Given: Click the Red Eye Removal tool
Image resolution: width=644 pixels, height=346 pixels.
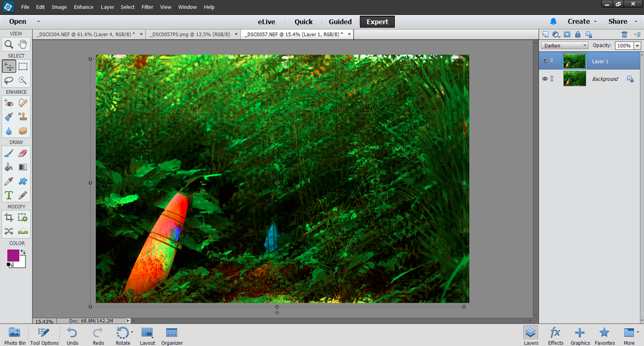Looking at the screenshot, I should (x=9, y=103).
